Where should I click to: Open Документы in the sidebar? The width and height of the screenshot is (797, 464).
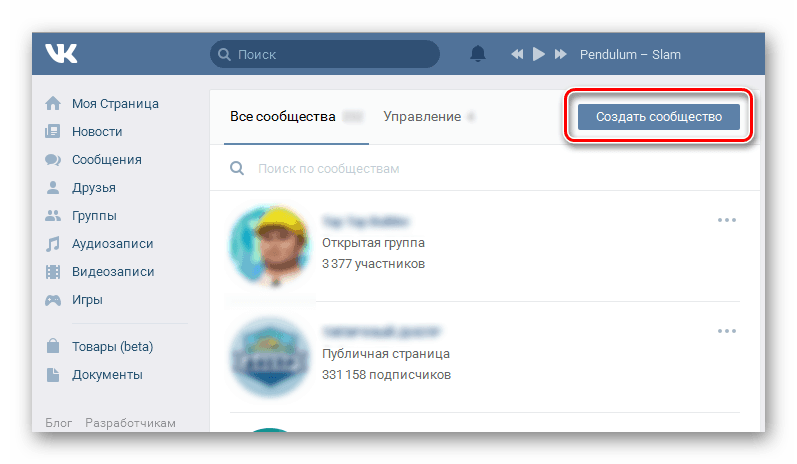point(107,375)
